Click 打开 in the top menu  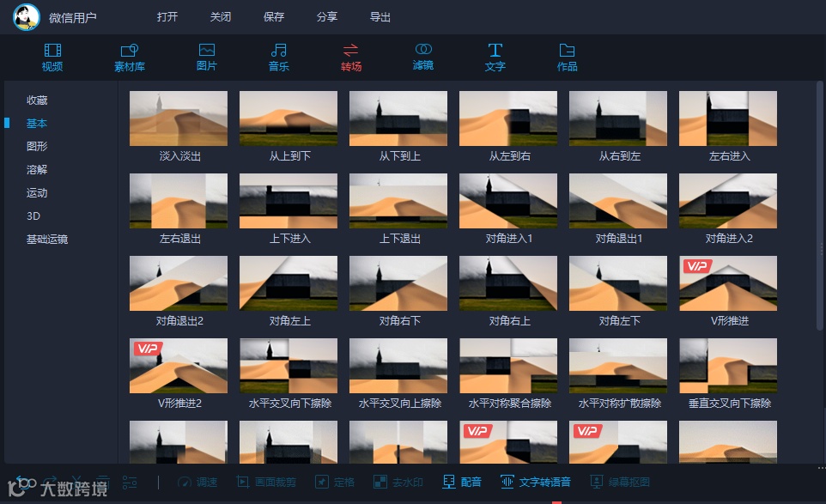point(167,17)
